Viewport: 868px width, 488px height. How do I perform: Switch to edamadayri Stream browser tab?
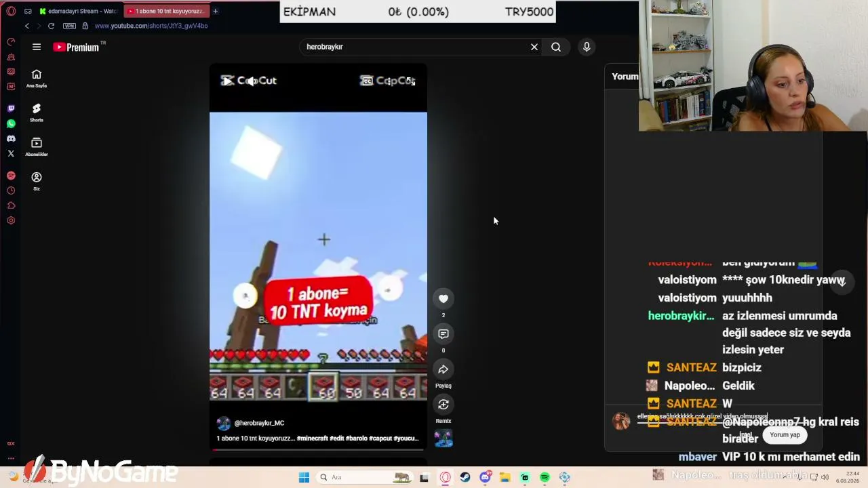pos(78,11)
